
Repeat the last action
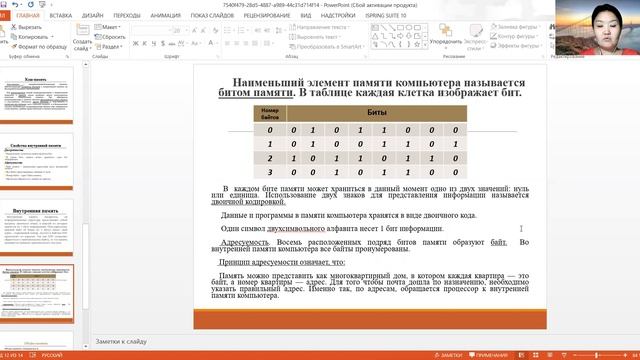(31, 4)
